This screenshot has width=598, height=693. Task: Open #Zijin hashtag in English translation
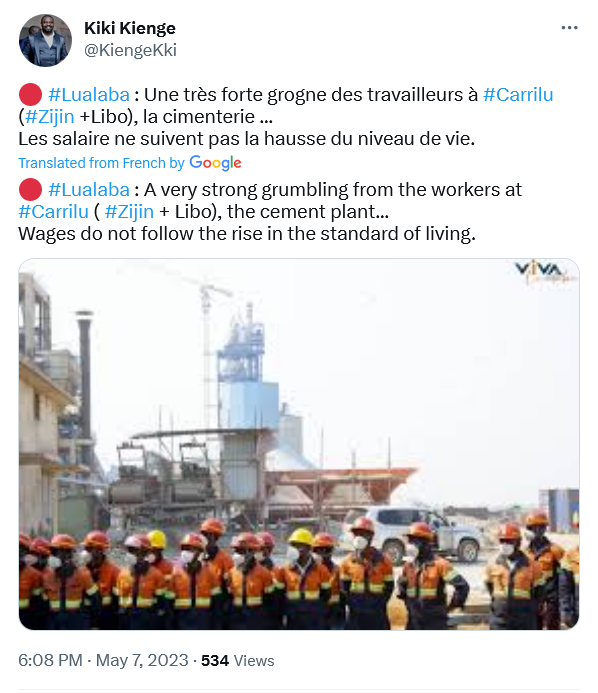129,212
